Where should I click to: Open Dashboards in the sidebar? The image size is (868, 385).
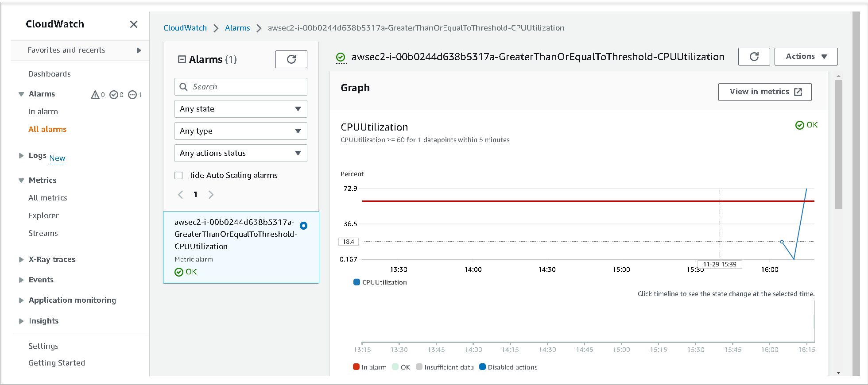coord(50,74)
